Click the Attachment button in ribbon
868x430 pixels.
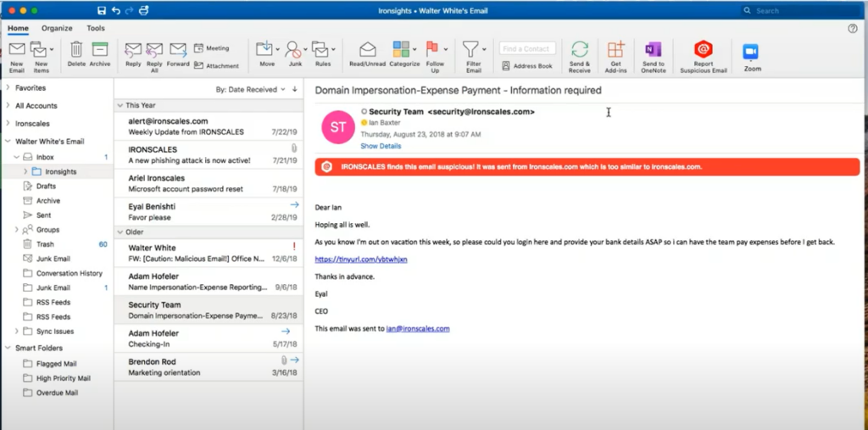(x=216, y=65)
